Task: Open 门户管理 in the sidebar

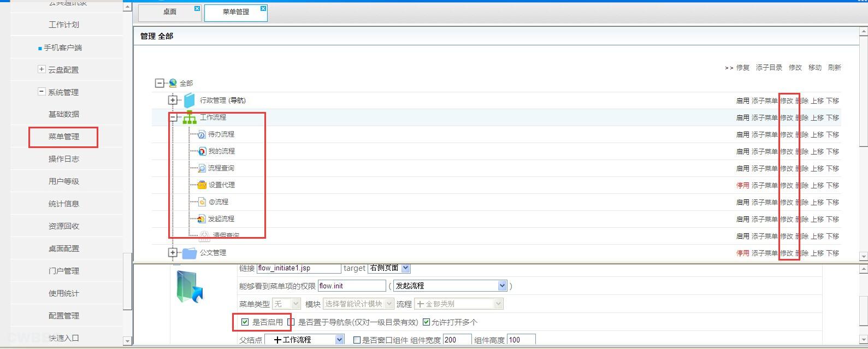Action: tap(64, 271)
